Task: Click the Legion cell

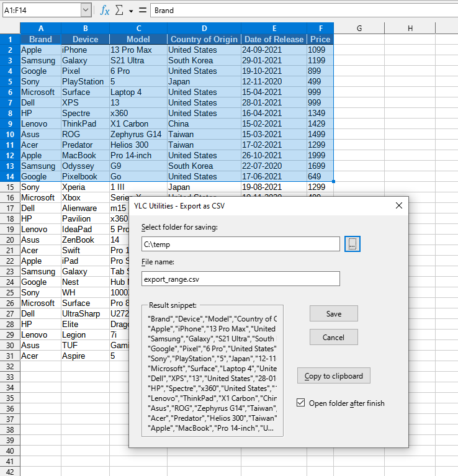Action: 85,335
